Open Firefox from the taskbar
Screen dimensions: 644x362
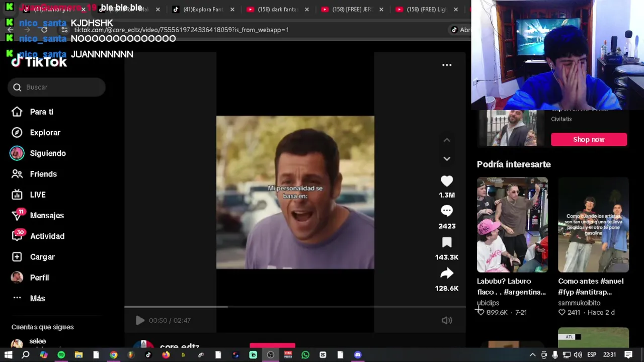click(166, 355)
